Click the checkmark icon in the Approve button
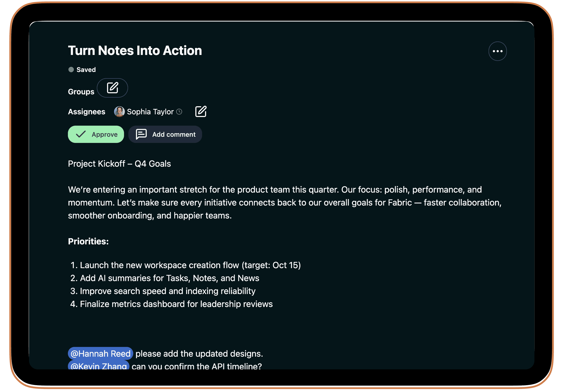 [81, 134]
